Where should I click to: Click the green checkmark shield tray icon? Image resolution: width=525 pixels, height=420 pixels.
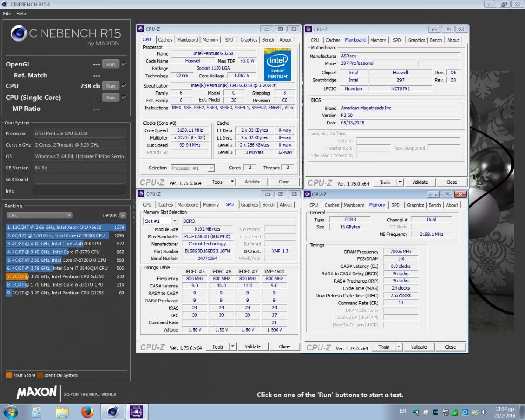click(455, 412)
